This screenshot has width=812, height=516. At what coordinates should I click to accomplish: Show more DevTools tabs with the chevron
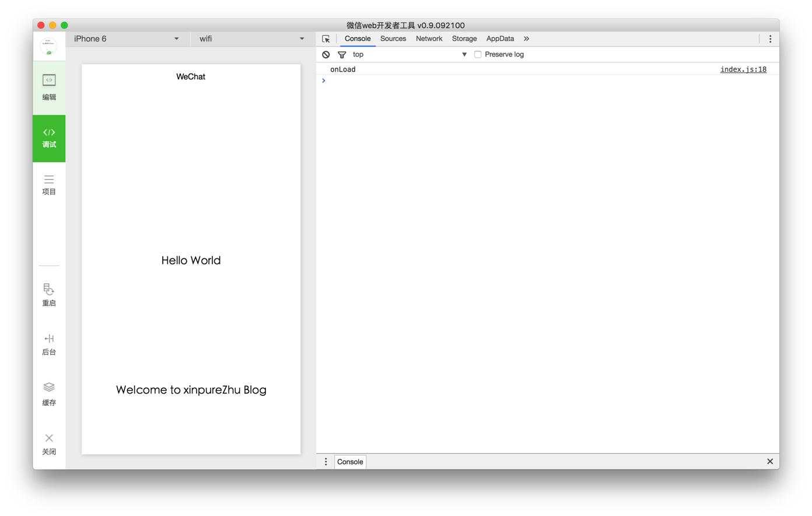point(526,38)
